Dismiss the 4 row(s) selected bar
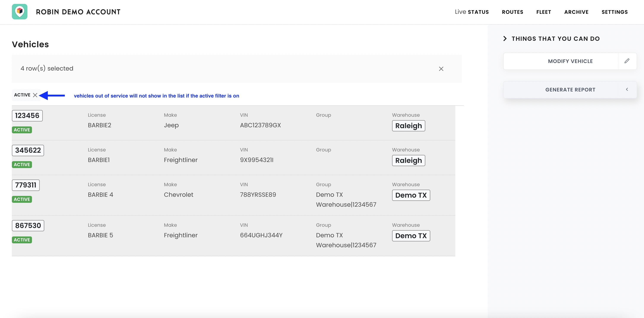Viewport: 644px width, 318px height. click(441, 69)
